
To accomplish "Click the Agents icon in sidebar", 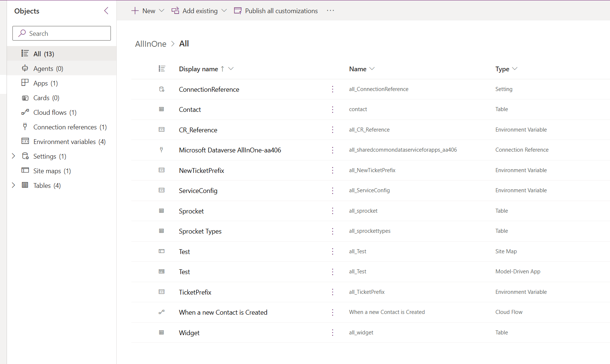I will pyautogui.click(x=25, y=68).
